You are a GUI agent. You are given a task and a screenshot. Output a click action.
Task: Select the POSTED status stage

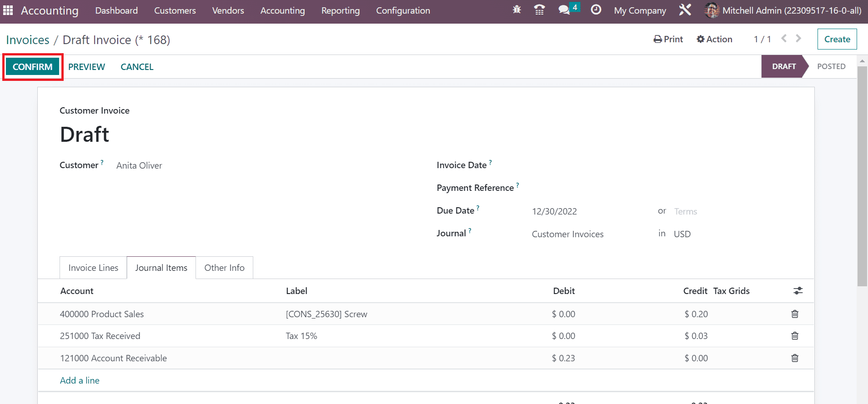(x=831, y=66)
